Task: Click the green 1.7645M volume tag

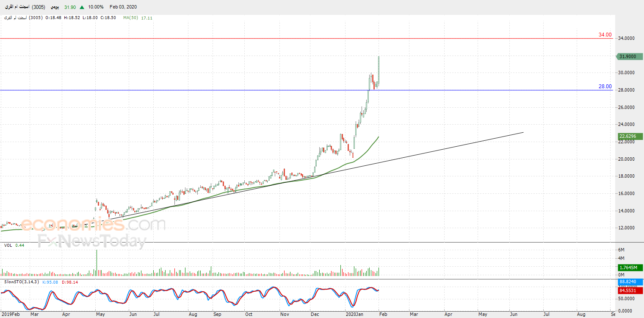Action: tap(630, 268)
